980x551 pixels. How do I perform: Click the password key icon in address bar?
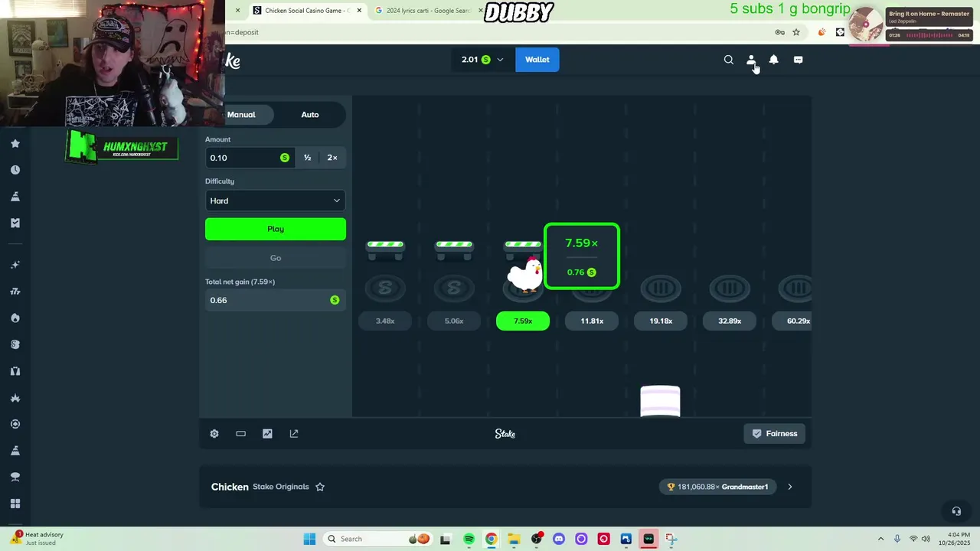pyautogui.click(x=779, y=32)
